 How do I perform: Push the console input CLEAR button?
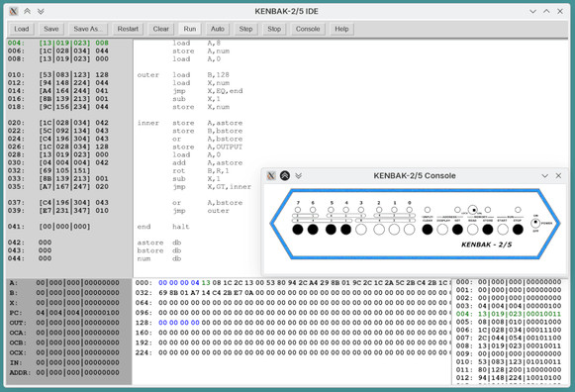pyautogui.click(x=428, y=230)
